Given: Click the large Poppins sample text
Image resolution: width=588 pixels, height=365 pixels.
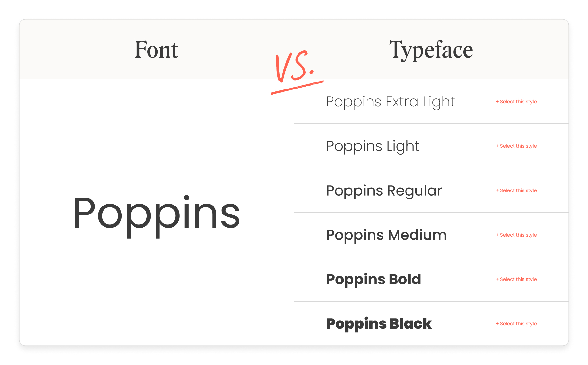Looking at the screenshot, I should pos(156,214).
